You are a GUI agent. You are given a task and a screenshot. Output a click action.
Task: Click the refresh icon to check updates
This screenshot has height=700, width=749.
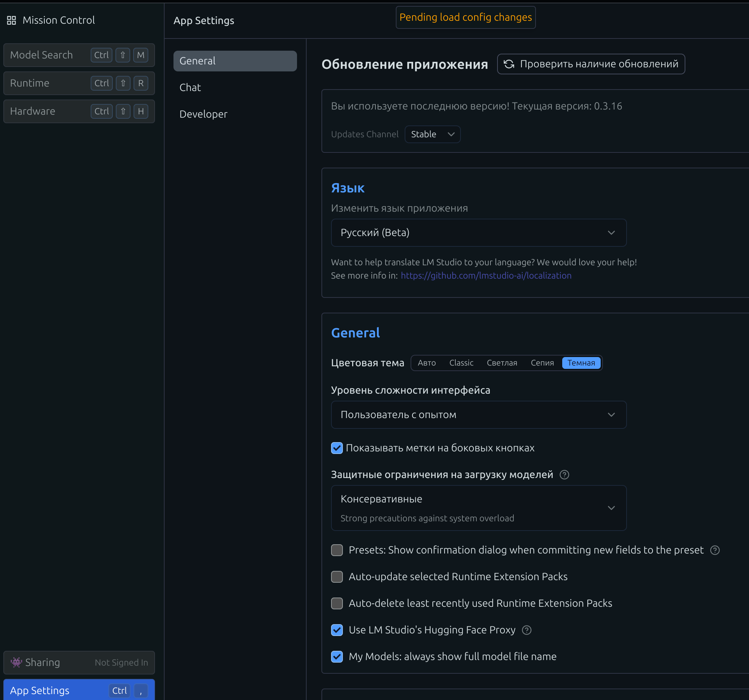click(509, 64)
